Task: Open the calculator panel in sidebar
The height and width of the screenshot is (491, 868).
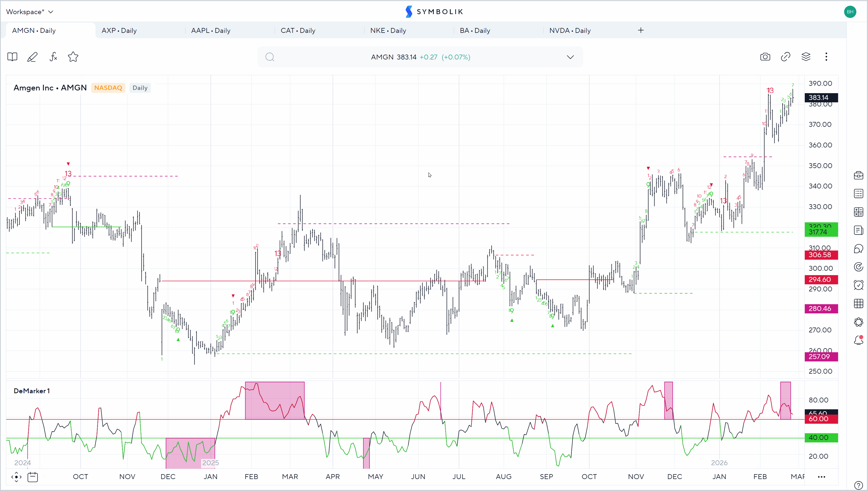Action: click(x=858, y=212)
